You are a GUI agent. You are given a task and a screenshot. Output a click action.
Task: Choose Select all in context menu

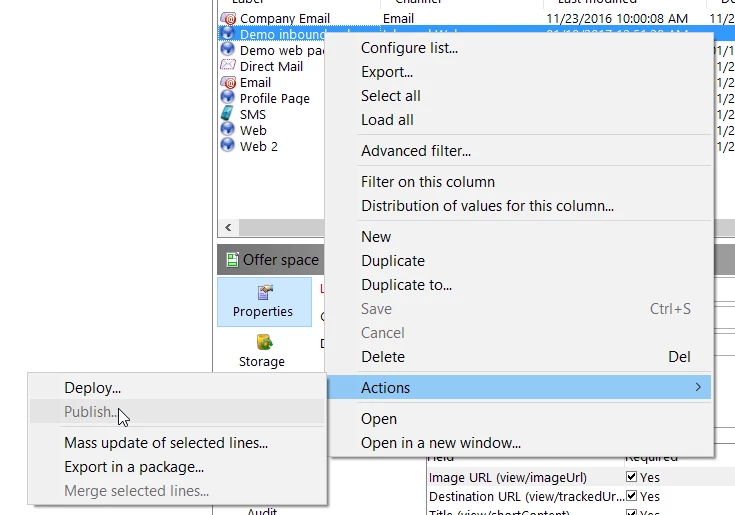pos(390,96)
